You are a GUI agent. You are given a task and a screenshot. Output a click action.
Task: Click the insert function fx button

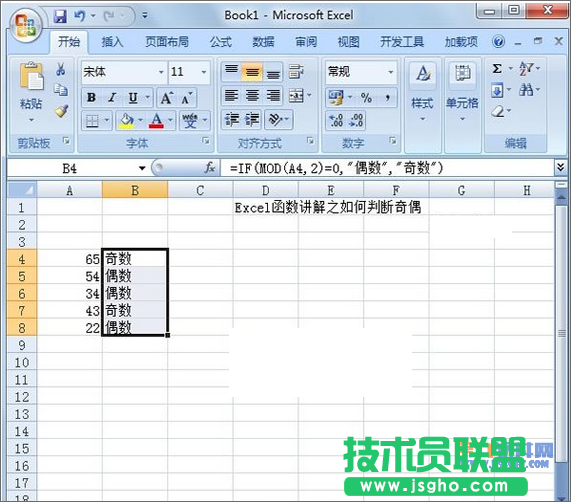[x=209, y=168]
